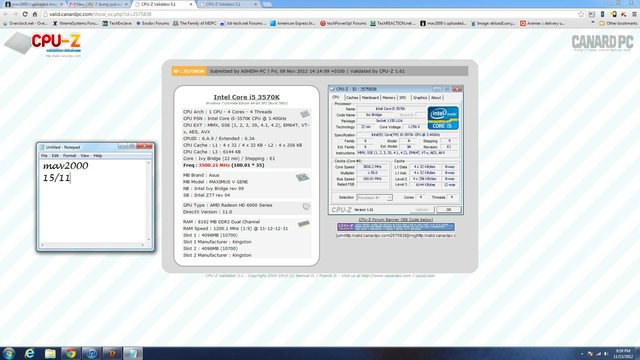Open the TechEnclave bookmark
This screenshot has height=360, width=640.
coord(118,23)
